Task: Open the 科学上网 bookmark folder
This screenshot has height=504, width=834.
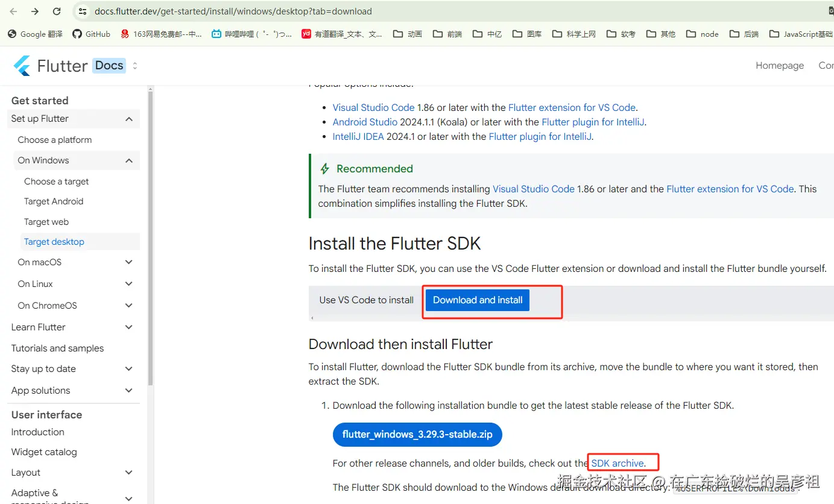Action: [574, 34]
